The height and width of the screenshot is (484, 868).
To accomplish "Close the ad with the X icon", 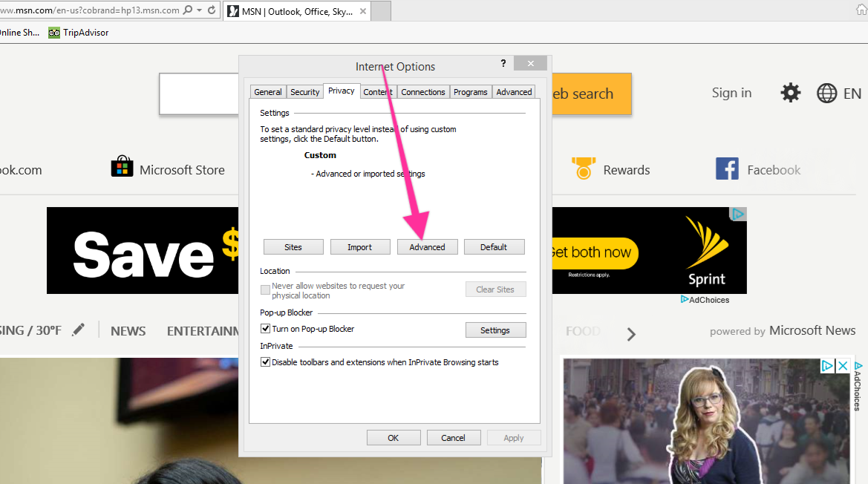I will pyautogui.click(x=843, y=366).
